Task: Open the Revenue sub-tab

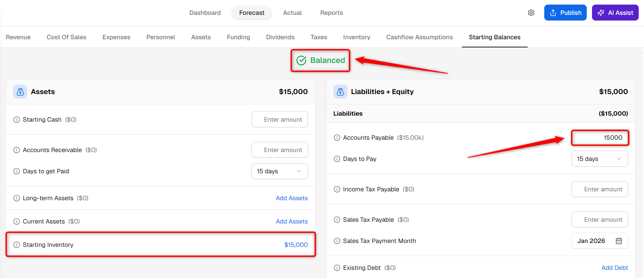Action: pos(18,37)
